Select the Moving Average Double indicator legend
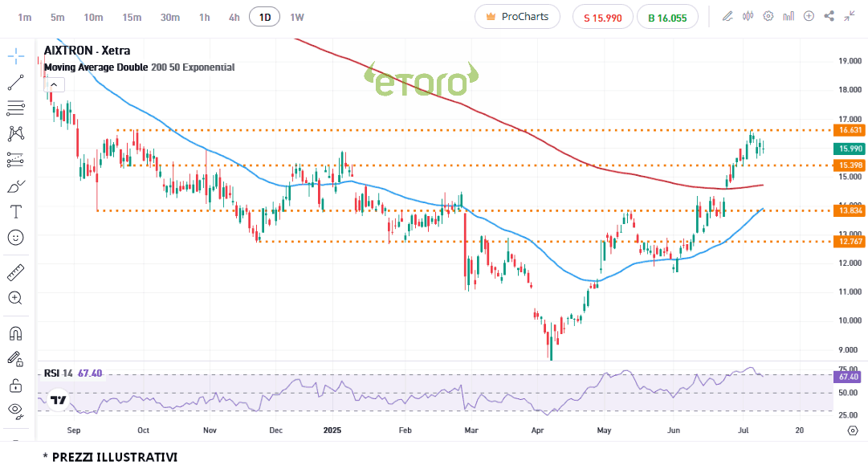The image size is (868, 465). (140, 67)
